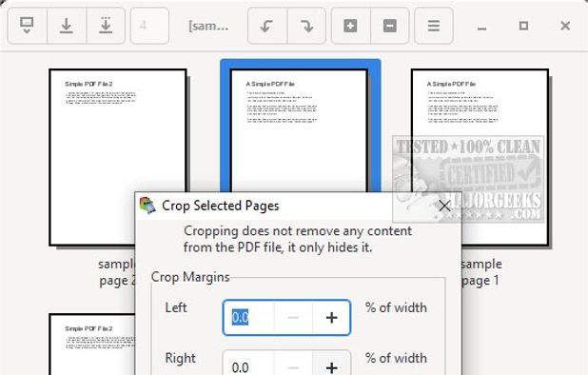Click the 'Right' margin label
This screenshot has width=588, height=375.
[x=181, y=359]
